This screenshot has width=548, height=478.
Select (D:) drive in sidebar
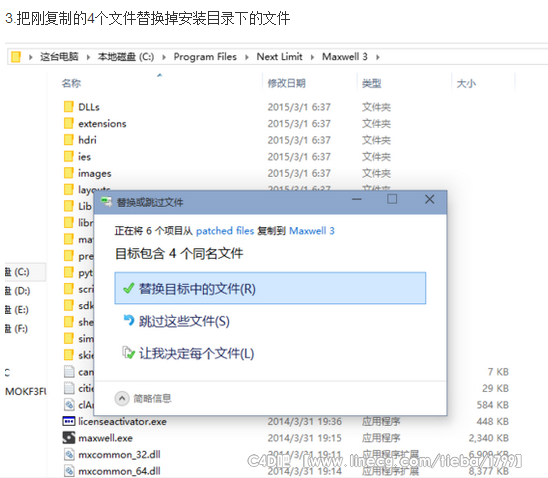pos(17,291)
